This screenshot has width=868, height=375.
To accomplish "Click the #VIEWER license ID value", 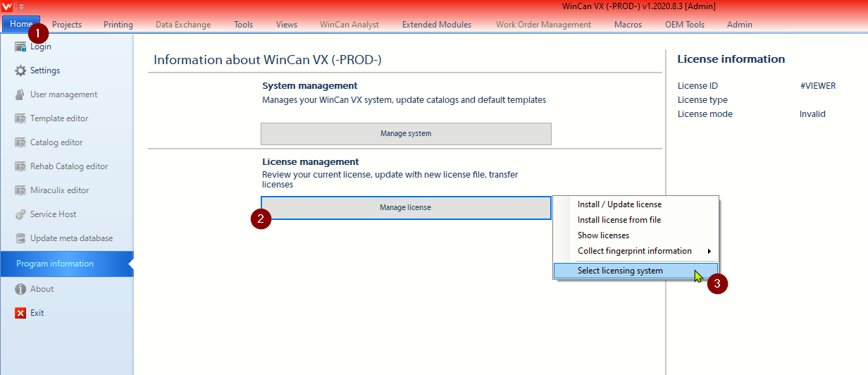I will click(x=817, y=86).
